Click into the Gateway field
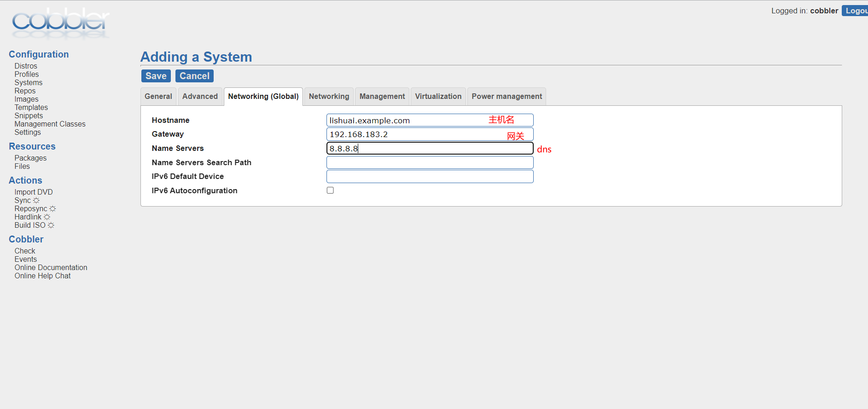 [x=430, y=134]
